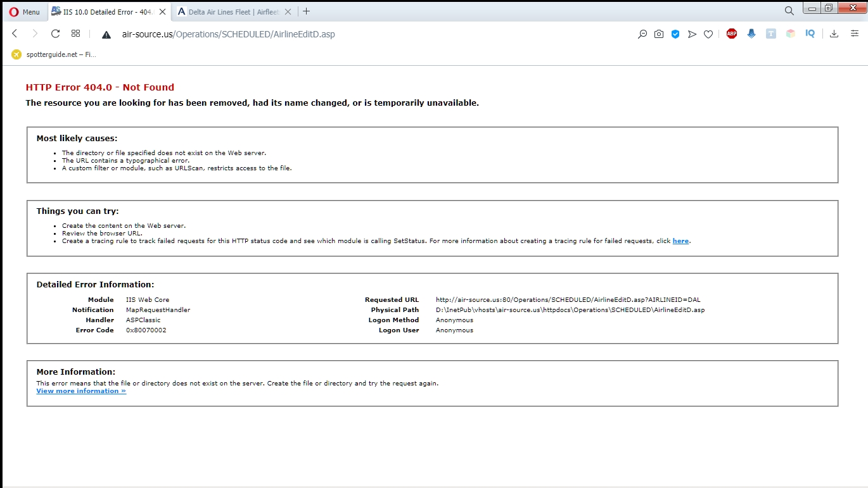Open the T translator extension icon
The image size is (868, 488).
[x=771, y=34]
